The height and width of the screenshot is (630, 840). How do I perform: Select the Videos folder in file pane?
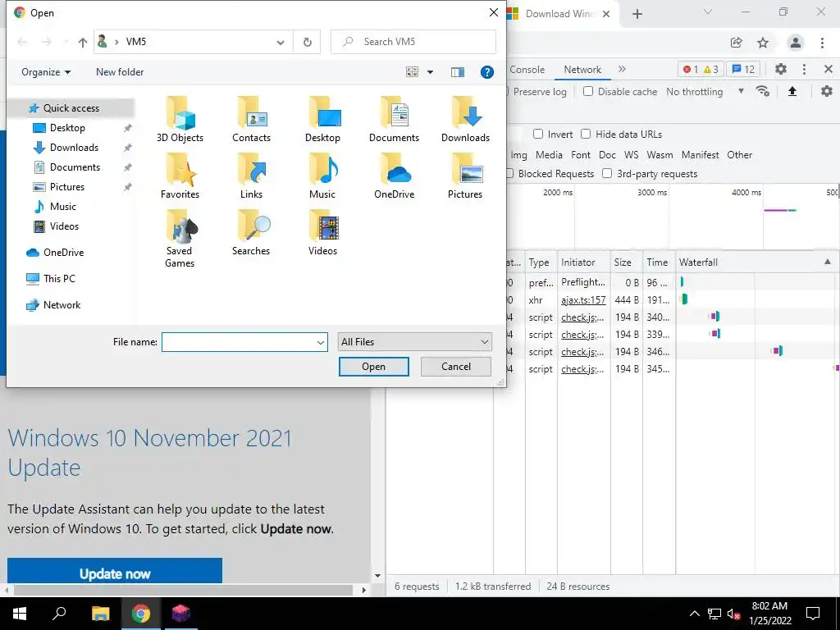click(322, 232)
